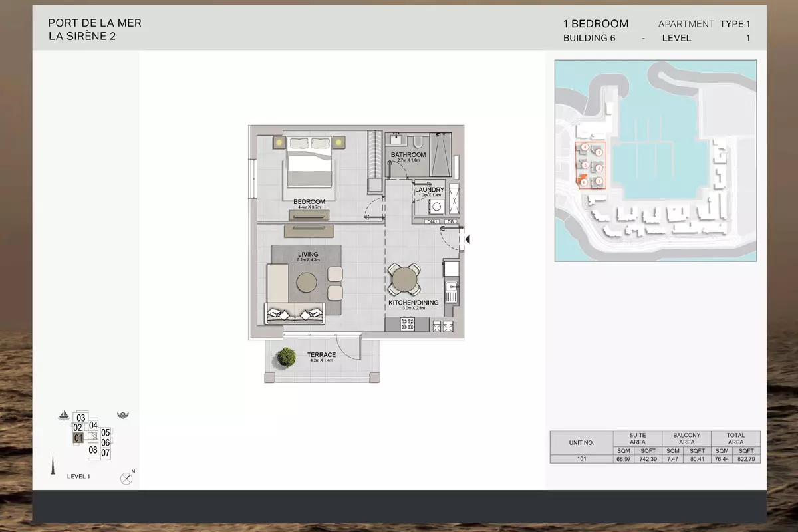Click the sailboat icon beside unit 03
Image resolution: width=798 pixels, height=532 pixels.
tap(64, 416)
